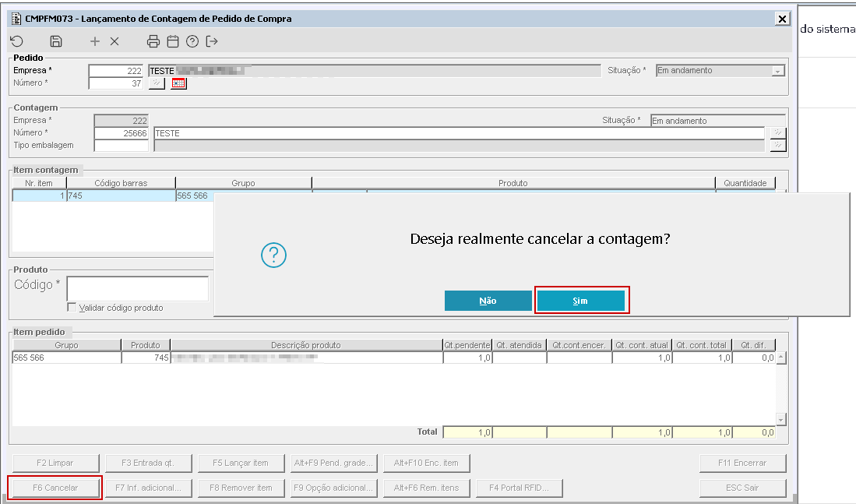Open the calendar toolbar icon

point(173,41)
